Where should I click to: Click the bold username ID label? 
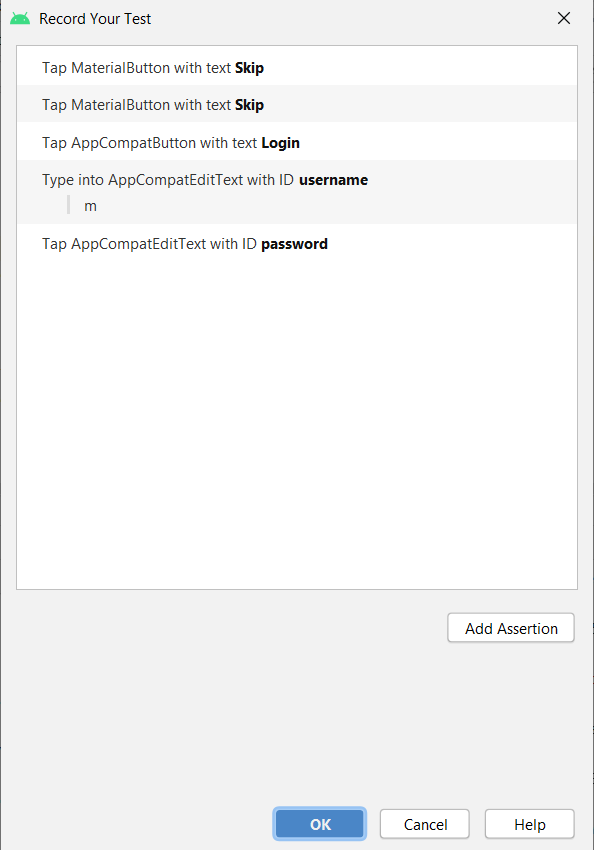[333, 180]
